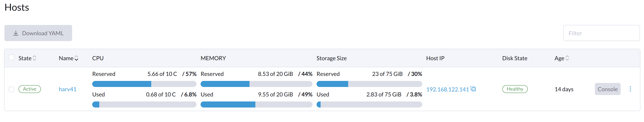The image size is (644, 122).
Task: Copy the host IP with clipboard icon
Action: pyautogui.click(x=473, y=89)
